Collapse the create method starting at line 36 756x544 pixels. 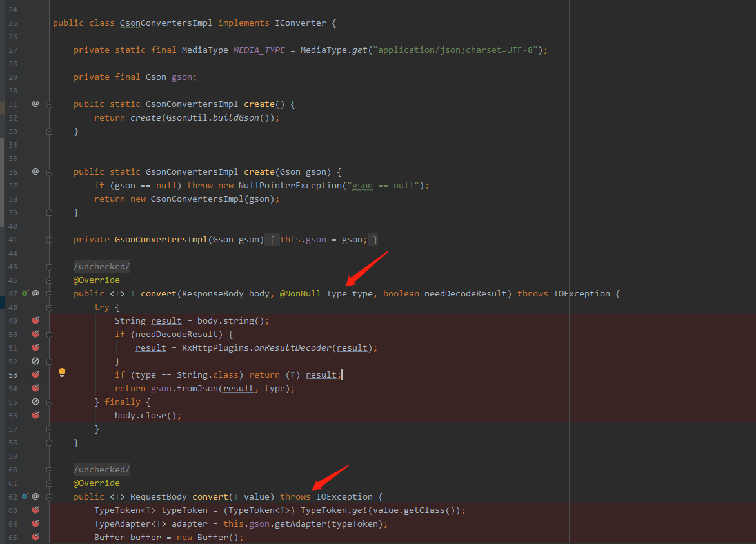(x=48, y=171)
